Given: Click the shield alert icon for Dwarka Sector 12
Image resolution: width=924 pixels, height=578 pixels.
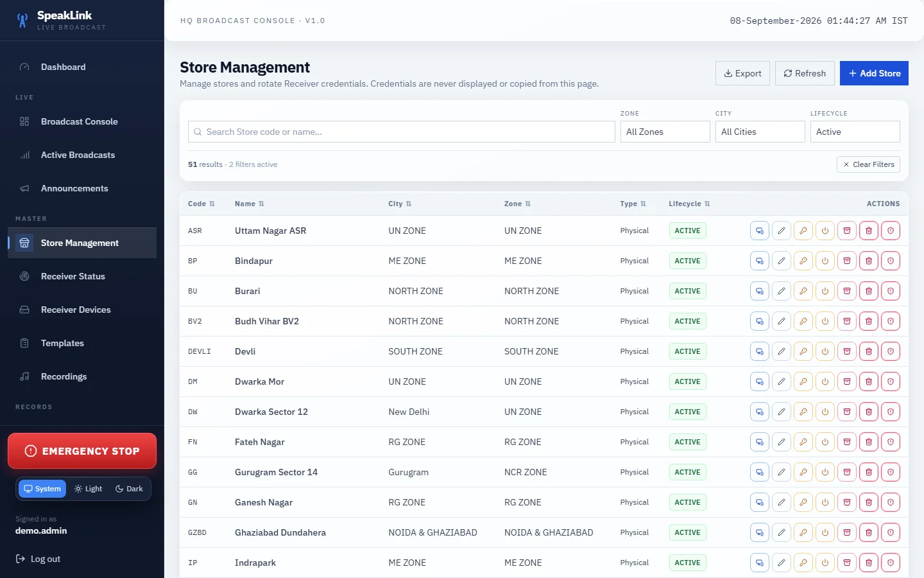Looking at the screenshot, I should (x=891, y=412).
